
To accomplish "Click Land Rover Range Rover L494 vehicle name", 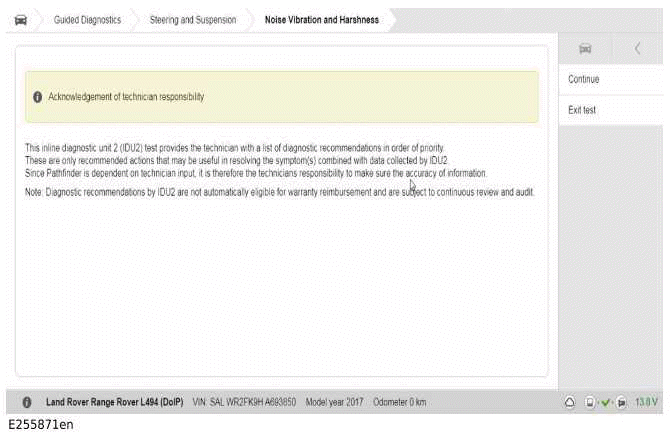I will tap(114, 402).
